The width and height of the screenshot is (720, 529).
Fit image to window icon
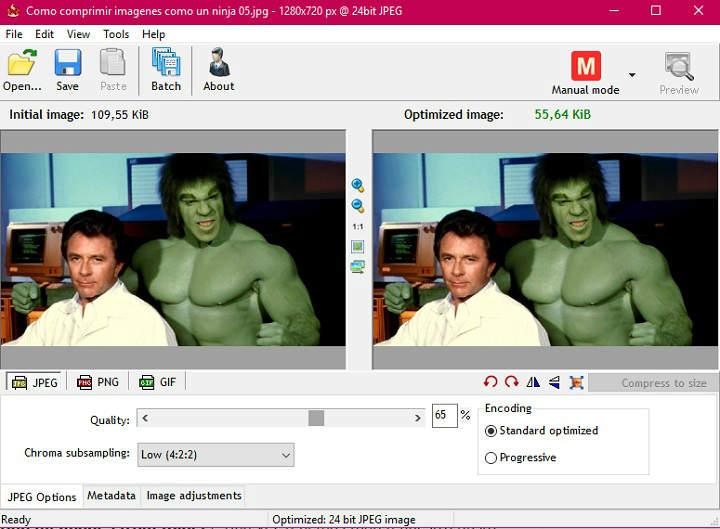tap(358, 247)
